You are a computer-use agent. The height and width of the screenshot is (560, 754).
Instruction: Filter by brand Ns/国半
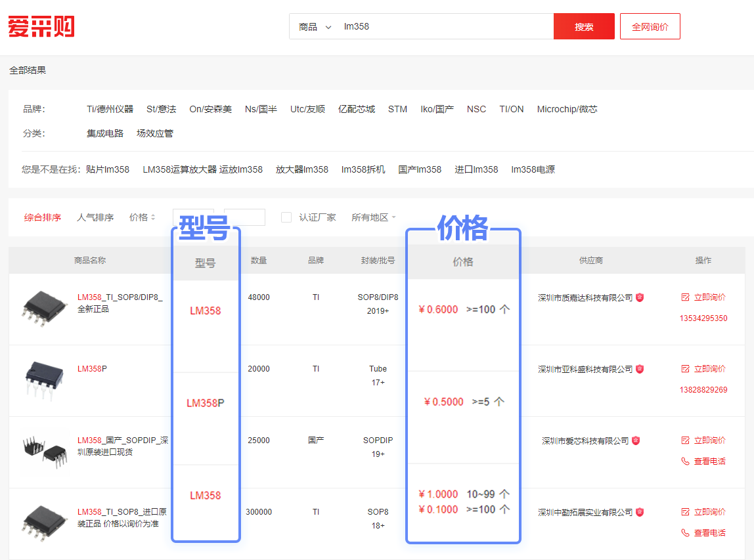[261, 109]
